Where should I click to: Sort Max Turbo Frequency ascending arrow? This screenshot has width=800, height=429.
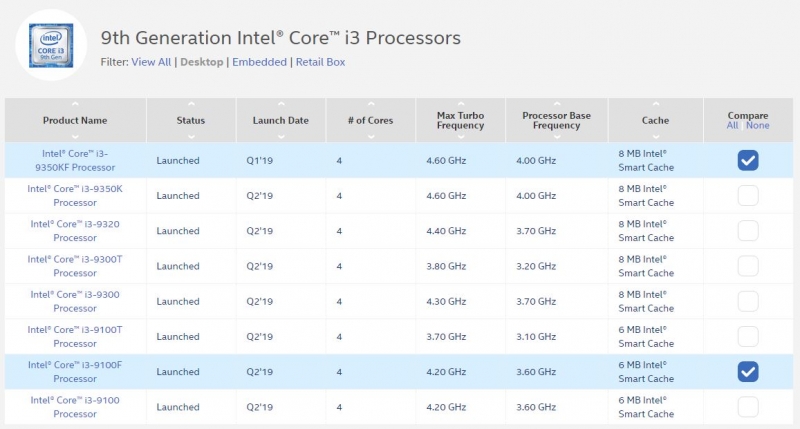click(x=461, y=104)
